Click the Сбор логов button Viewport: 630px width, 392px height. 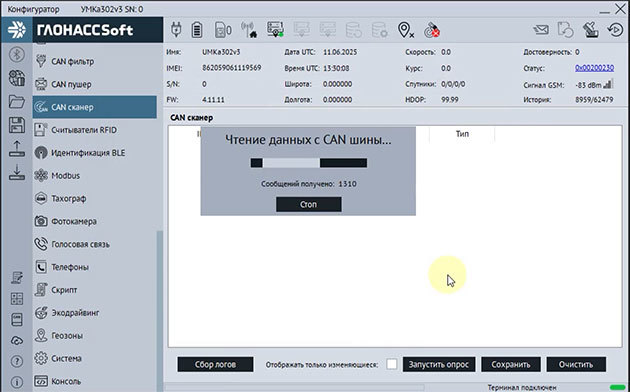pyautogui.click(x=215, y=364)
